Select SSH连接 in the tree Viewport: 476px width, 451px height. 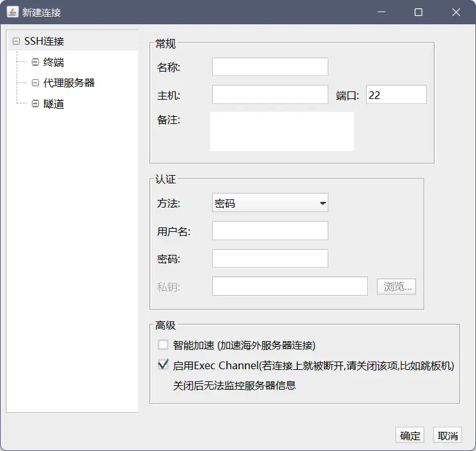[44, 41]
